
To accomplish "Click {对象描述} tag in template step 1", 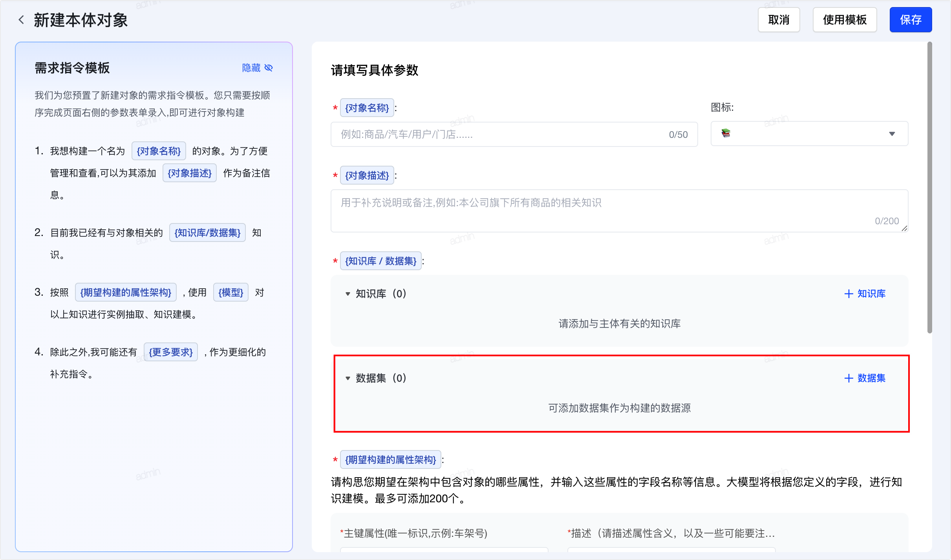I will (x=190, y=173).
